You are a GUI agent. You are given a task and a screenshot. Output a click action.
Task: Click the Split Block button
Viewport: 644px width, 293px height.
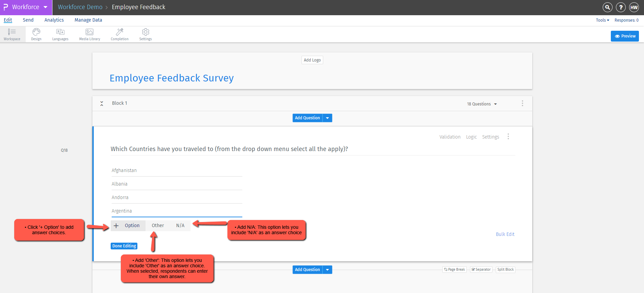tap(505, 270)
